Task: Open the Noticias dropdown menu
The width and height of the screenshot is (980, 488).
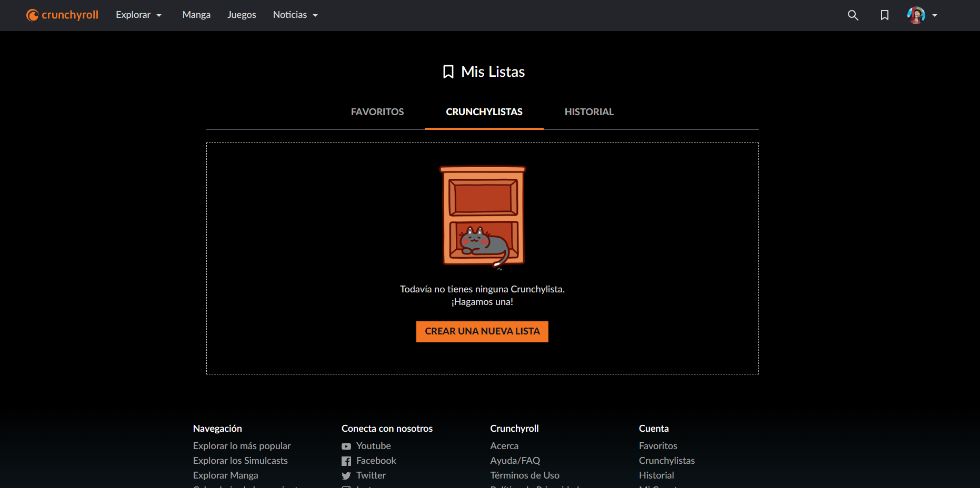Action: point(296,15)
